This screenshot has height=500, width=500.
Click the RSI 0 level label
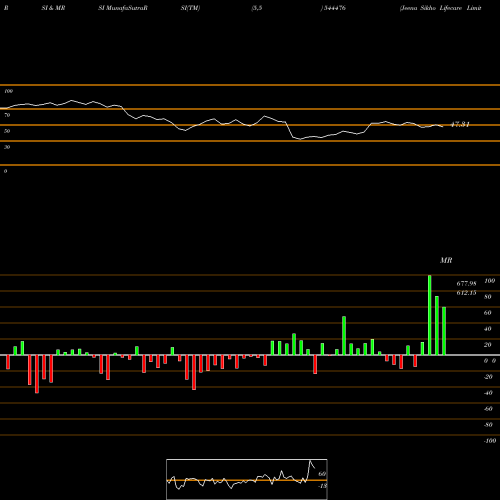(x=5, y=171)
